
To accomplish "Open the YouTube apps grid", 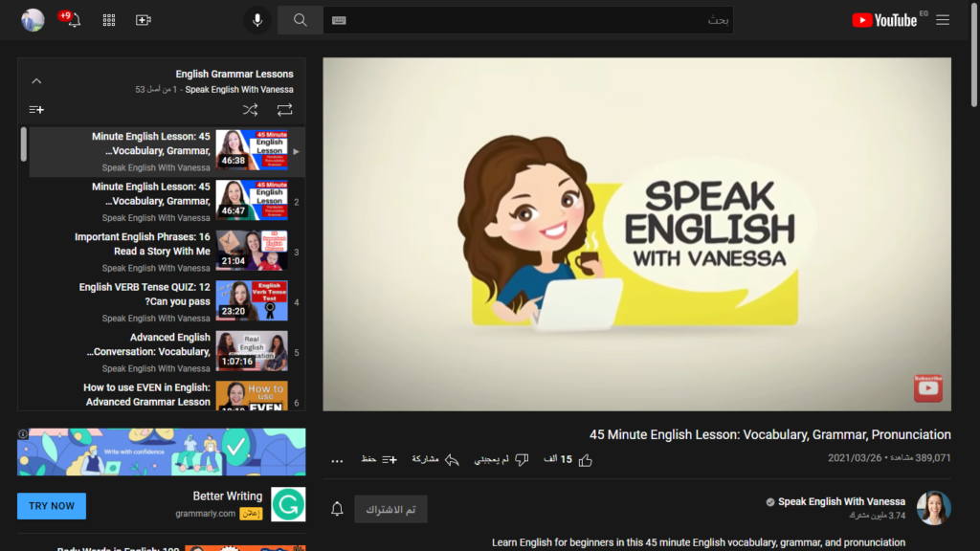I will pos(109,20).
